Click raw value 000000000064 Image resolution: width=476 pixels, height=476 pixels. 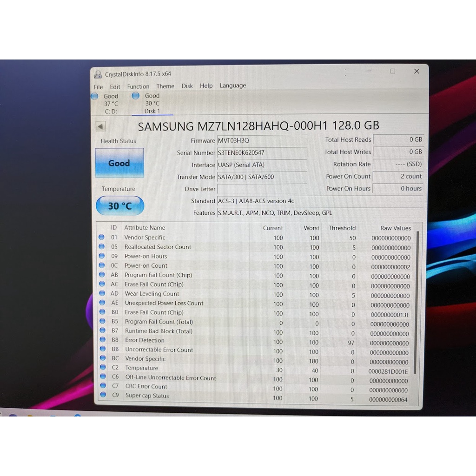(388, 399)
